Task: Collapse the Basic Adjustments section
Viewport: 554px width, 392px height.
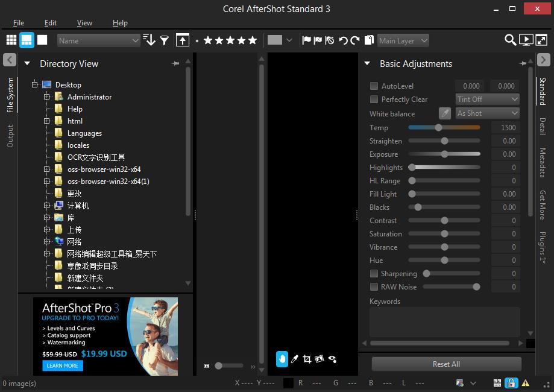Action: pyautogui.click(x=367, y=64)
